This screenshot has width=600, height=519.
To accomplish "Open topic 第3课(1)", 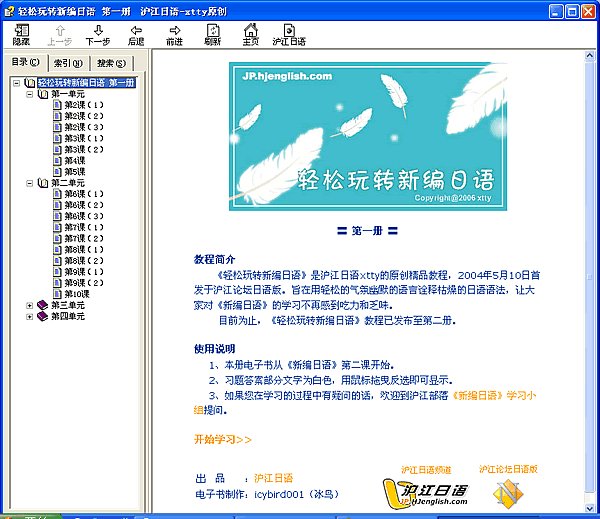I will [84, 138].
